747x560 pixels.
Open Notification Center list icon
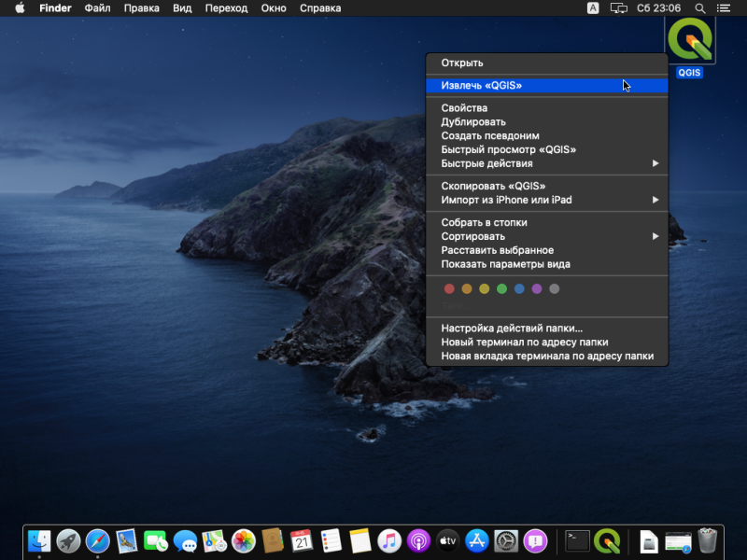(x=724, y=8)
